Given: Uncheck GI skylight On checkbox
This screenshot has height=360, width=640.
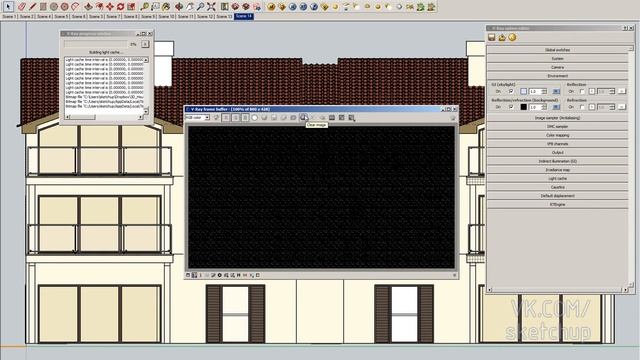Looking at the screenshot, I should tap(511, 91).
